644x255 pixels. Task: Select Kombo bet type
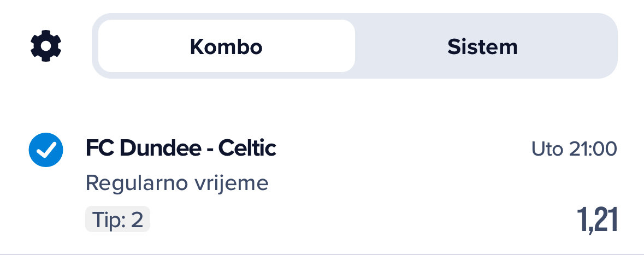tap(226, 46)
